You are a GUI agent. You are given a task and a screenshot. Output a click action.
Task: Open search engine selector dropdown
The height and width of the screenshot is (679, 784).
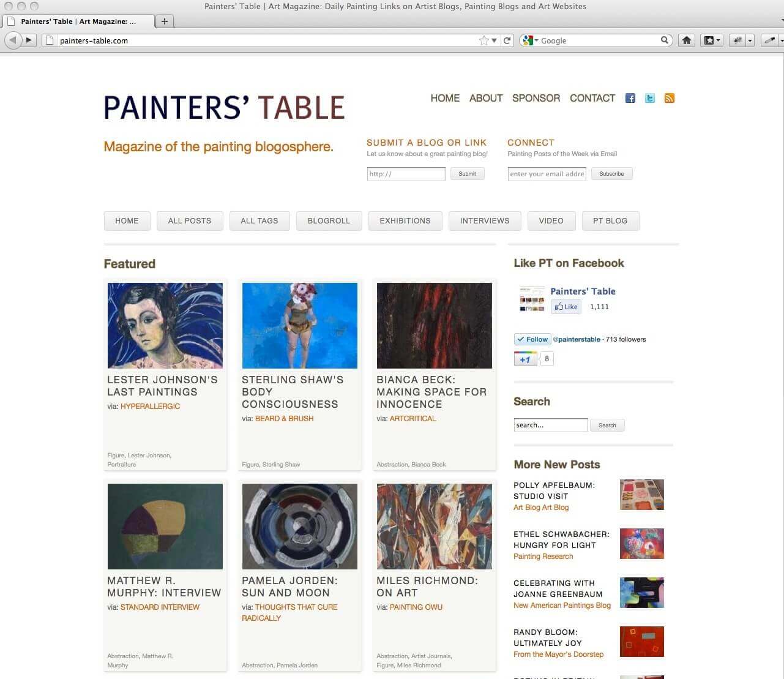(529, 40)
